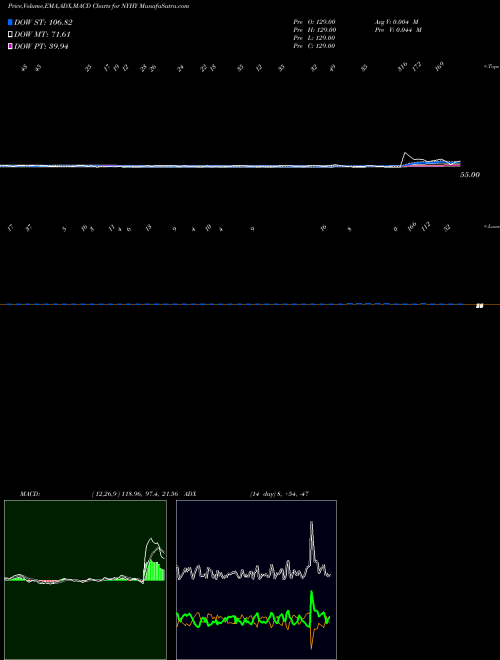Click the ADX chart spike peak
500x660 pixels.
click(311, 523)
